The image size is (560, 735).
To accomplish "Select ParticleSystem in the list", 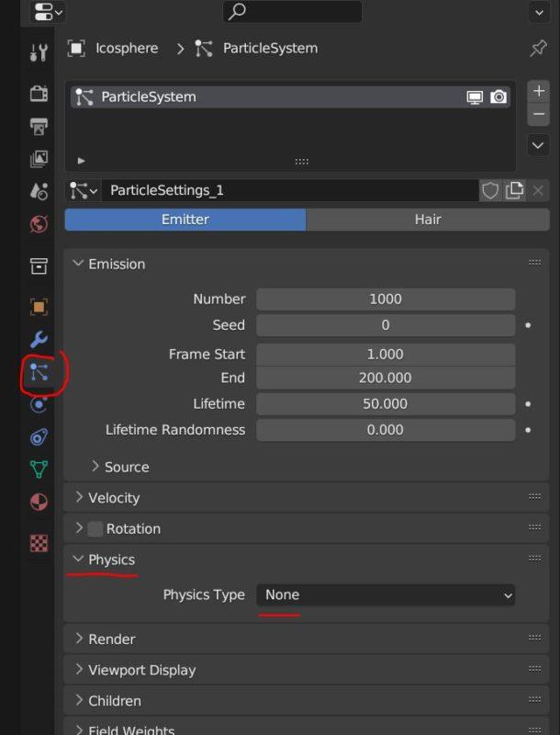I will pos(290,97).
